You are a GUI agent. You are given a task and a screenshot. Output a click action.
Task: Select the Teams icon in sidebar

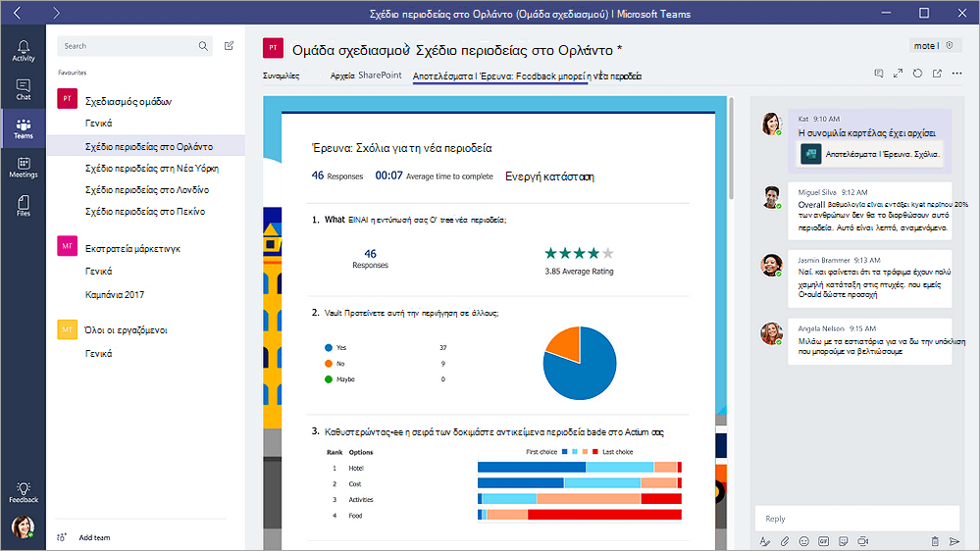(24, 128)
